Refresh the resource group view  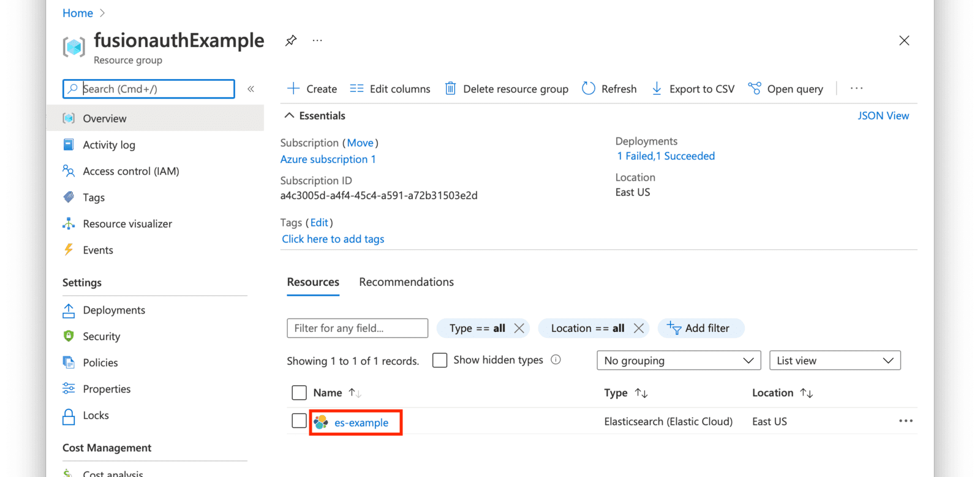tap(609, 89)
